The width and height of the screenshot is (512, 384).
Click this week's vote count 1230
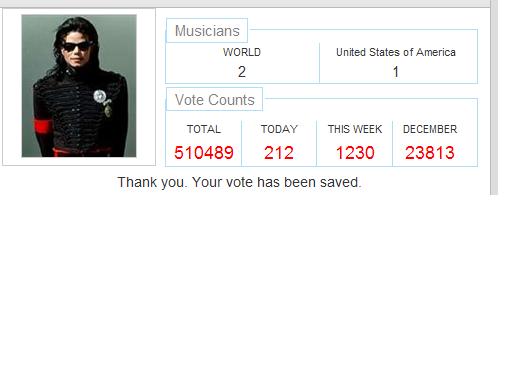point(355,153)
